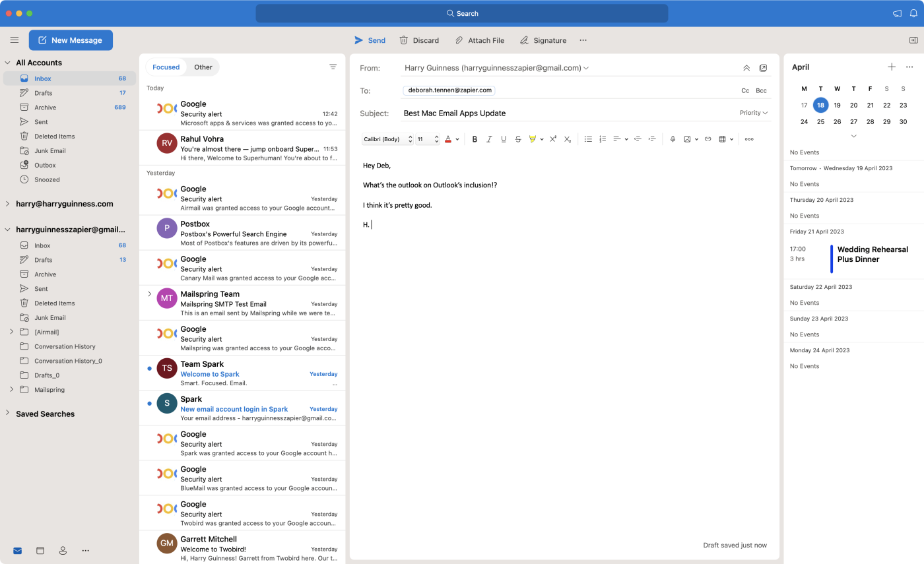This screenshot has height=564, width=924.
Task: Insert a picture using the image icon
Action: (688, 139)
